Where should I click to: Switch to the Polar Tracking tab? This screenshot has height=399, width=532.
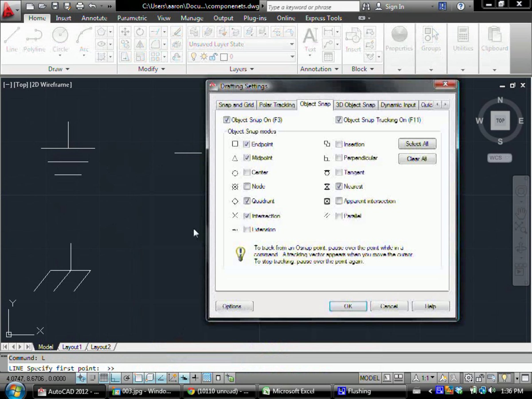coord(277,105)
